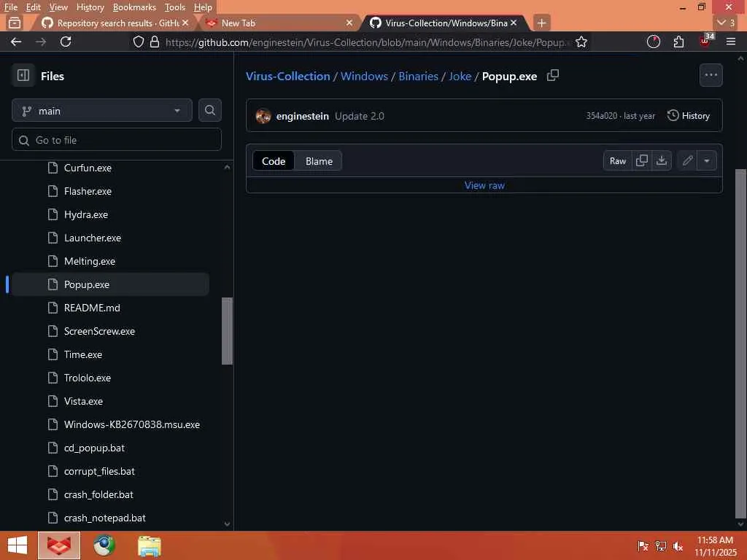Open the Binaries breadcrumb link
This screenshot has height=560, width=747.
pyautogui.click(x=418, y=76)
